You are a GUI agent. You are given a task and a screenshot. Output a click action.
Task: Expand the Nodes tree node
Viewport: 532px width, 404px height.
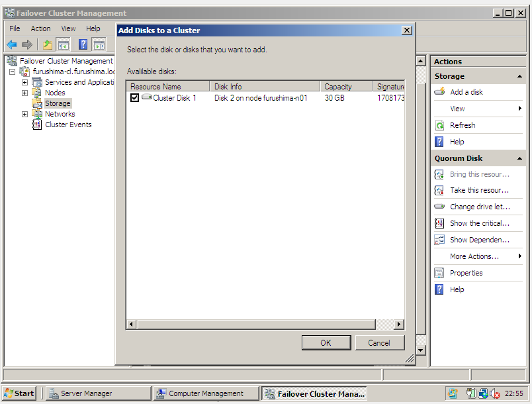click(x=24, y=93)
